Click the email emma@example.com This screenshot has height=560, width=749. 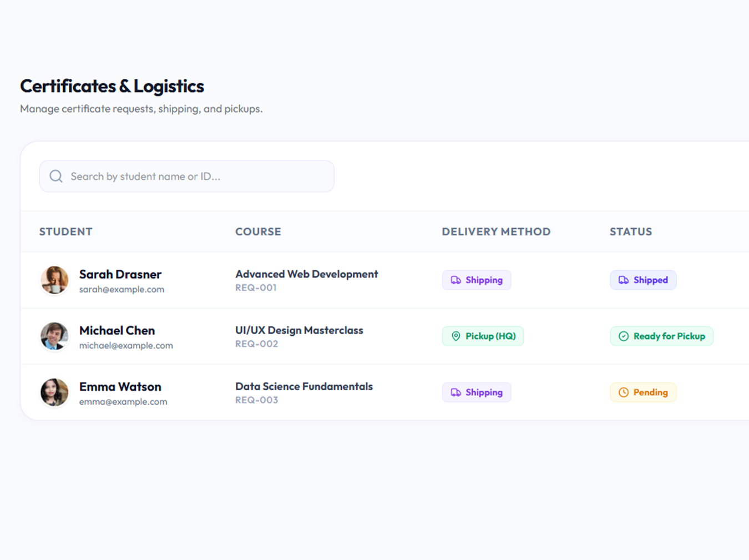point(123,401)
